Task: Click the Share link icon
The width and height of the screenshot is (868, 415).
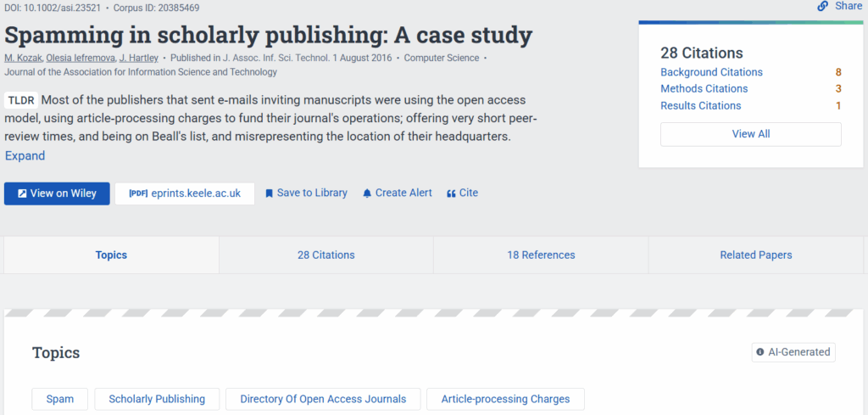Action: click(822, 6)
